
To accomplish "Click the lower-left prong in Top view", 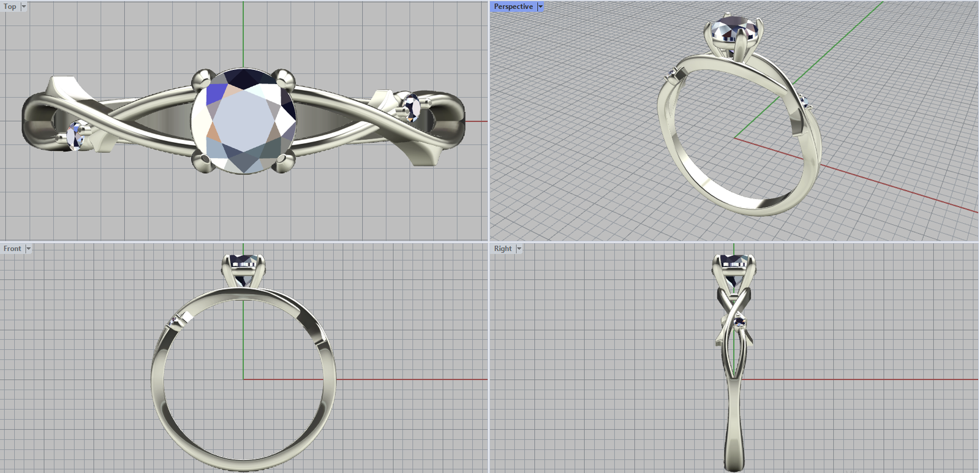I will pos(202,161).
